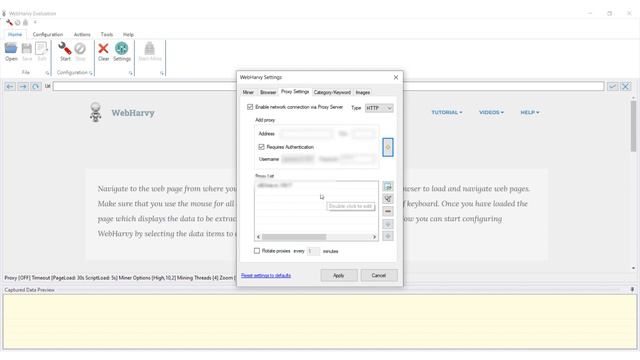Close the WebHarvy Settings dialog
This screenshot has height=360, width=640.
tap(396, 77)
